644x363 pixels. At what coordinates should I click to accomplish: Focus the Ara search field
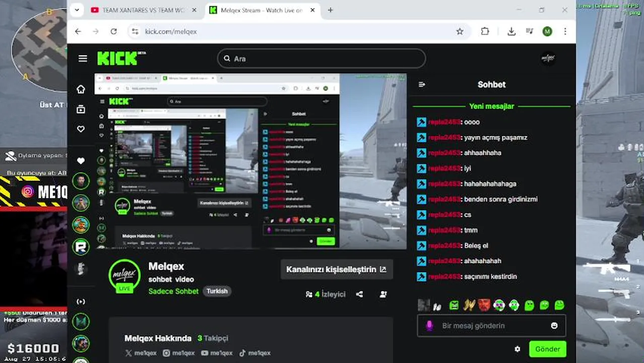click(321, 58)
